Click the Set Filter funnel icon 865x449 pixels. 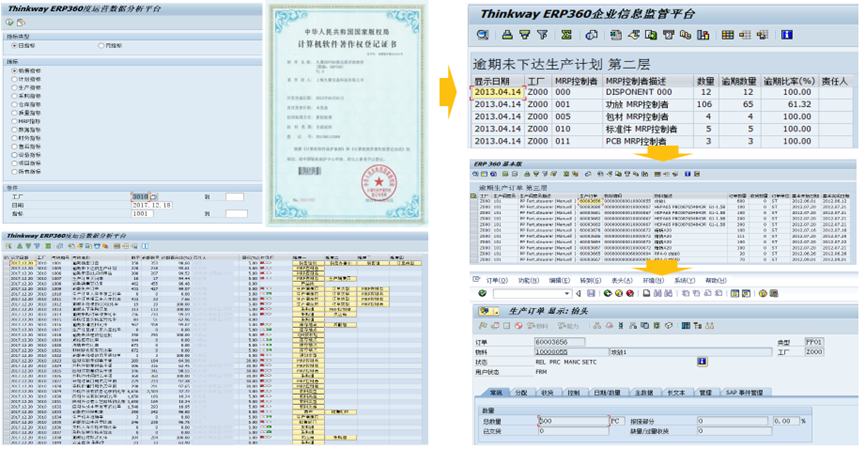pos(543,35)
